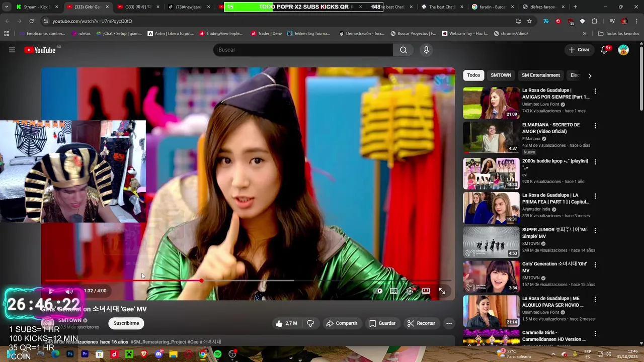
Task: Toggle subtitles in the player
Action: [394, 291]
